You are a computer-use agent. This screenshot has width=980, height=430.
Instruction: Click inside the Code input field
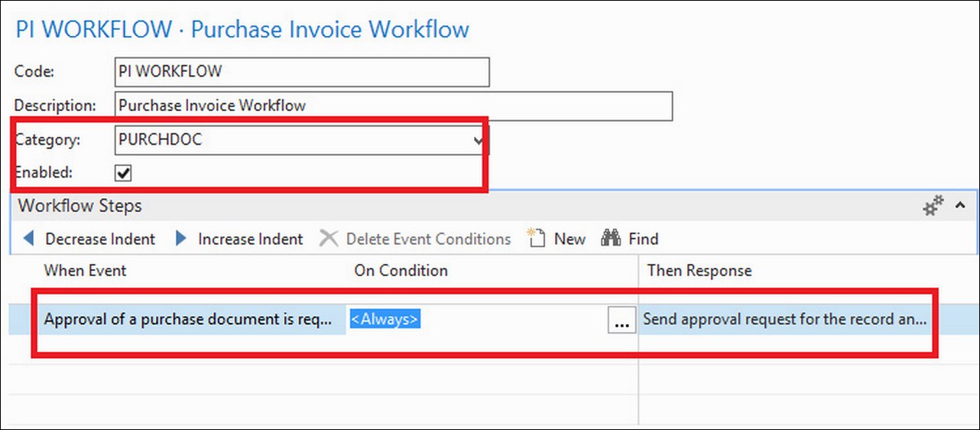pos(301,72)
